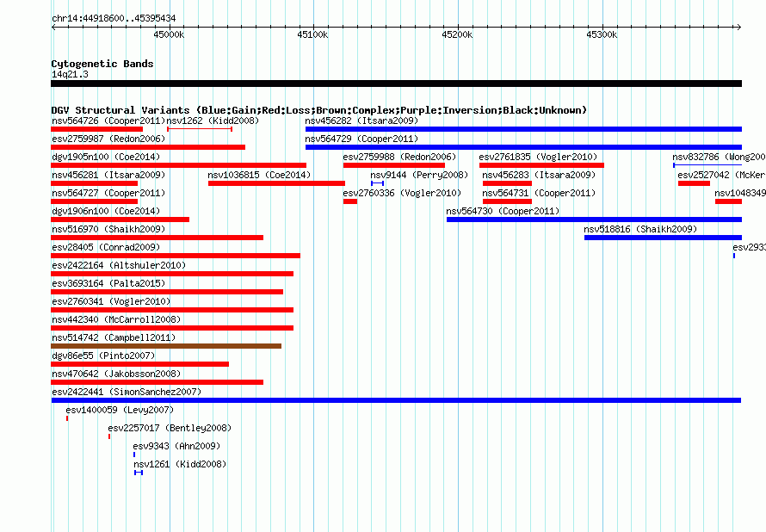
Task: Open the nsv442340 (McCarroll2008) label
Action: pyautogui.click(x=116, y=319)
